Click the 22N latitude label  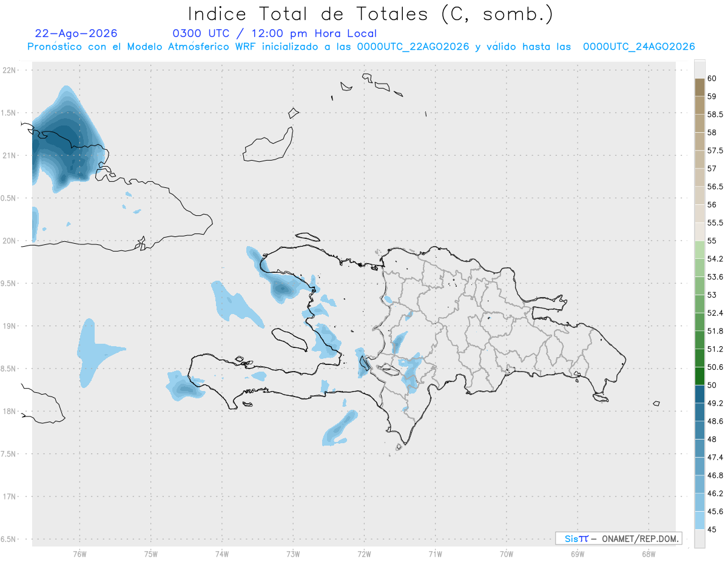pyautogui.click(x=10, y=70)
